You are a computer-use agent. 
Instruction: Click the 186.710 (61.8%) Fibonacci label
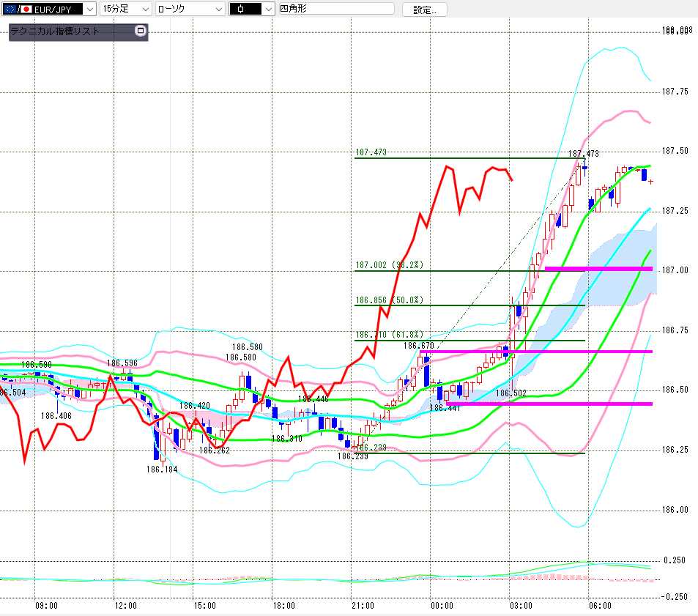[x=389, y=335]
